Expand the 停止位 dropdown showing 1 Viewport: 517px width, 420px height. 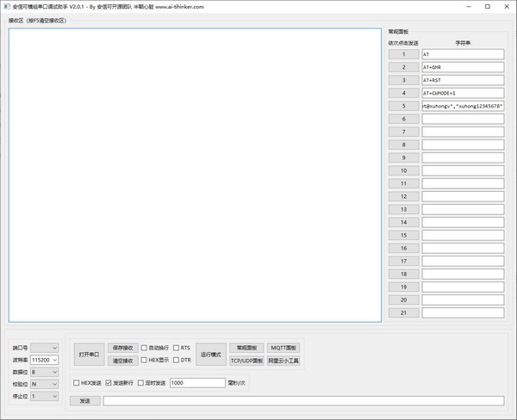click(45, 396)
